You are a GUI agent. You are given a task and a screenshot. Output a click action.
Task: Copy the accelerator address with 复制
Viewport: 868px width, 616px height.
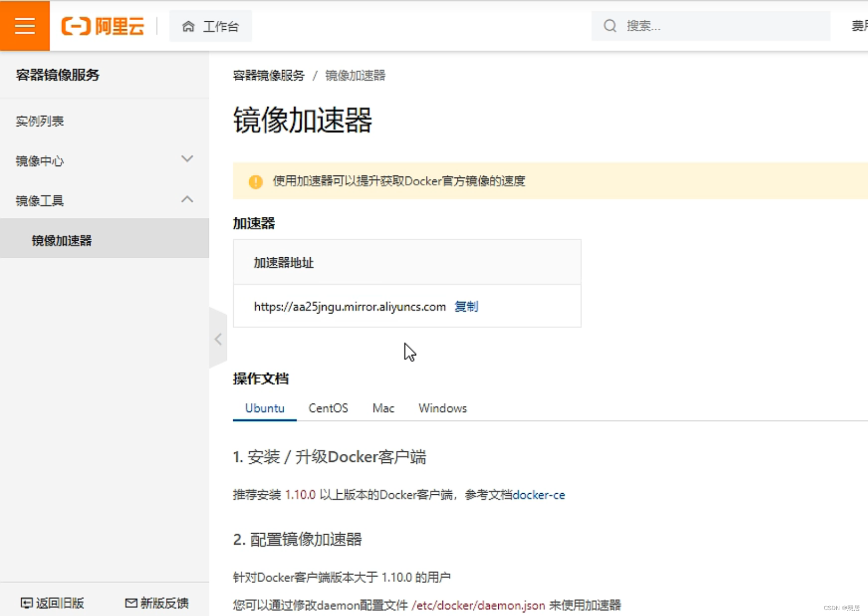pos(466,307)
